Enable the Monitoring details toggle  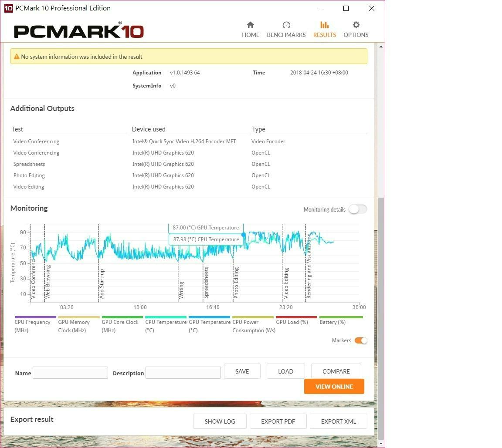pyautogui.click(x=358, y=209)
